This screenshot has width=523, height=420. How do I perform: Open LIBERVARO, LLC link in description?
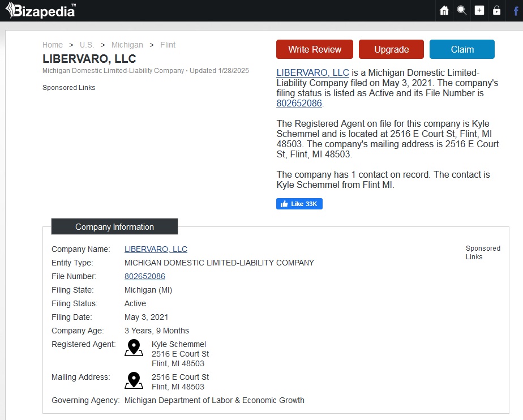[312, 72]
